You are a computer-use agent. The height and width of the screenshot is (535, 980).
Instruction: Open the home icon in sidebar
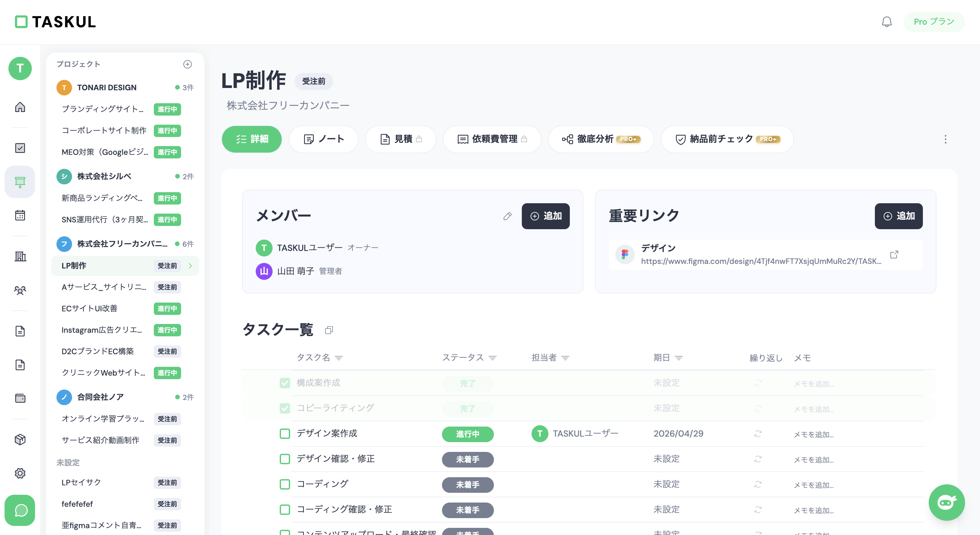click(20, 107)
